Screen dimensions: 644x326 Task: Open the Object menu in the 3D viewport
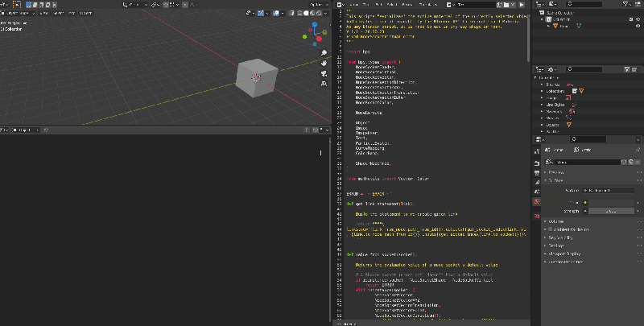pyautogui.click(x=86, y=13)
